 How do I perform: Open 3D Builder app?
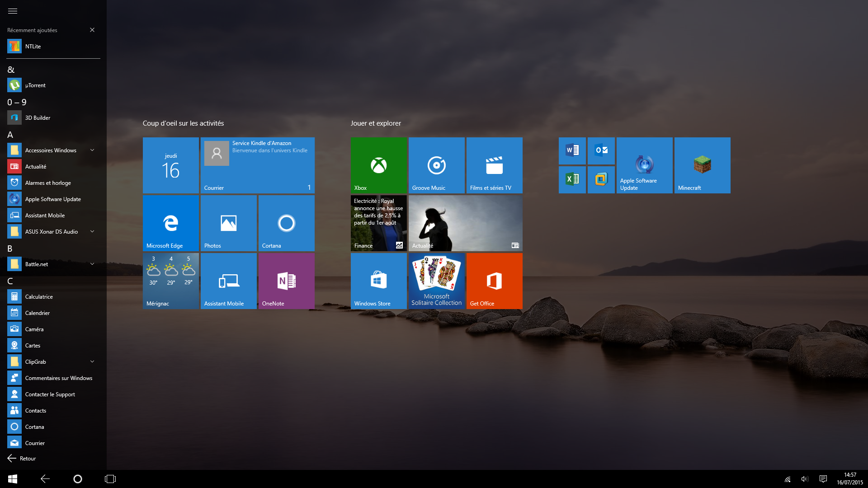[x=53, y=117]
